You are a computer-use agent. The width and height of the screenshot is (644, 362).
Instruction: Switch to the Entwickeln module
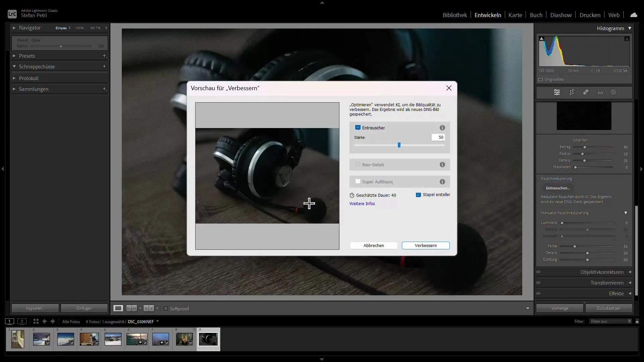(x=488, y=15)
